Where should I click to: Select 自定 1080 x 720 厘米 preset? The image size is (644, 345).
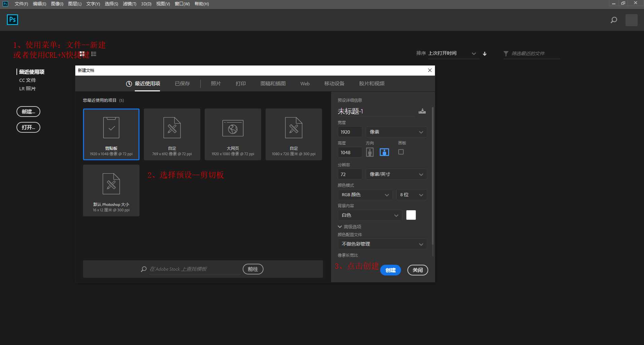294,134
